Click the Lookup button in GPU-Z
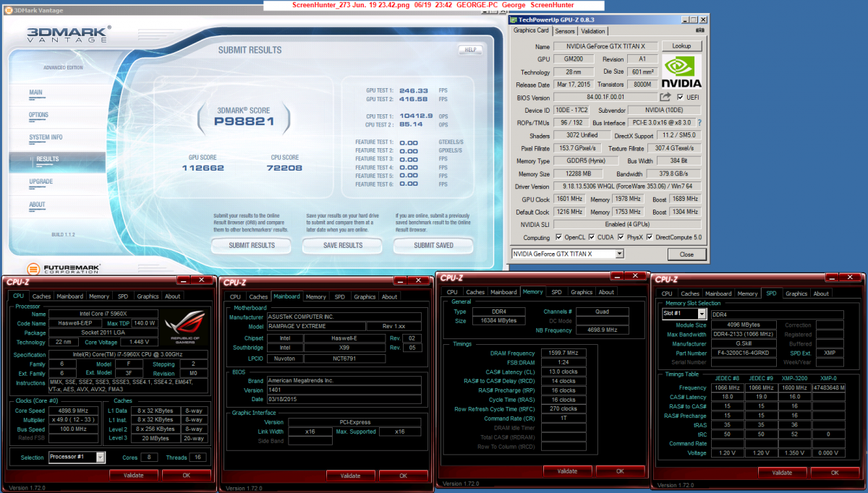This screenshot has height=493, width=868. click(681, 46)
